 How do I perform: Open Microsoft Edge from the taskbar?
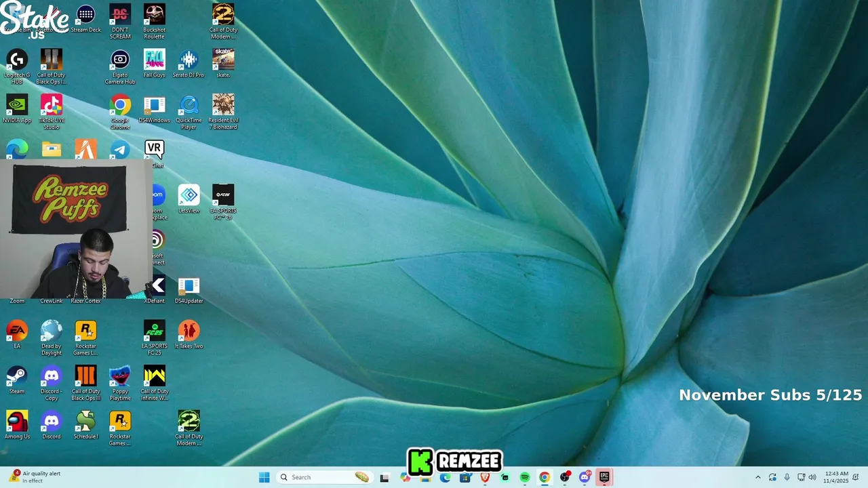[x=445, y=477]
